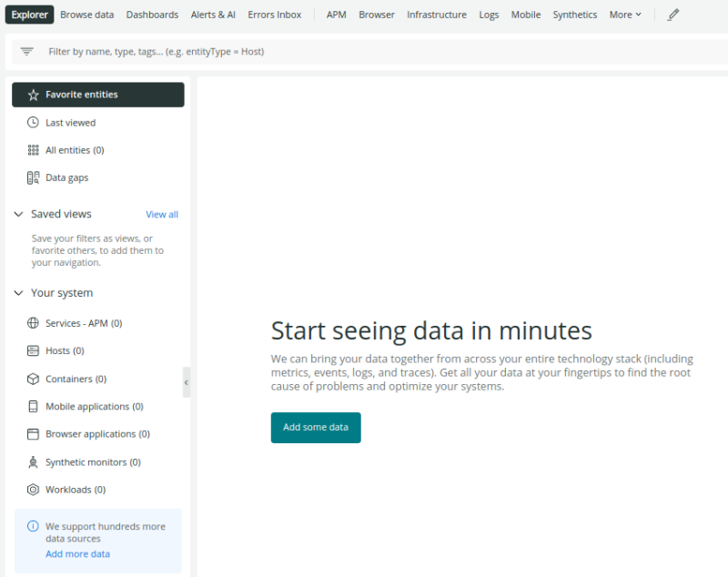
Task: Open the Add more data link
Action: [77, 553]
